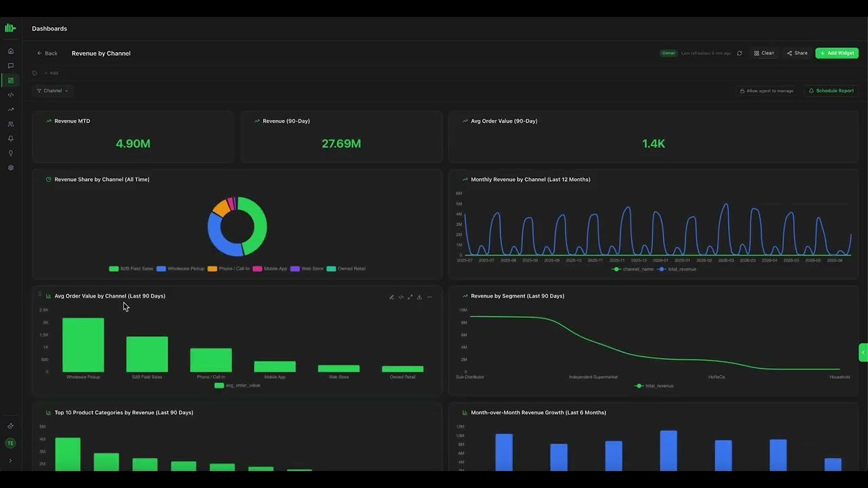This screenshot has height=488, width=868.
Task: Click the Add Widget button
Action: click(x=837, y=53)
